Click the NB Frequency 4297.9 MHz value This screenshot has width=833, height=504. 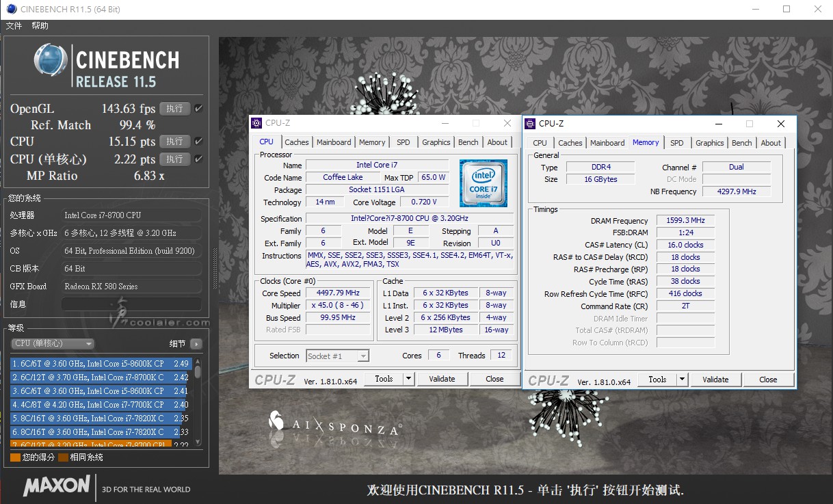(x=737, y=192)
